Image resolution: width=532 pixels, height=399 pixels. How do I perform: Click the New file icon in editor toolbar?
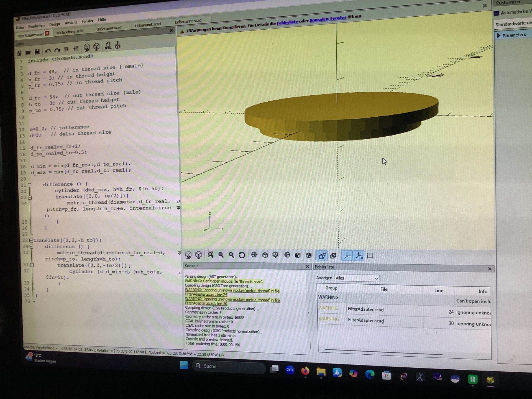pyautogui.click(x=19, y=53)
